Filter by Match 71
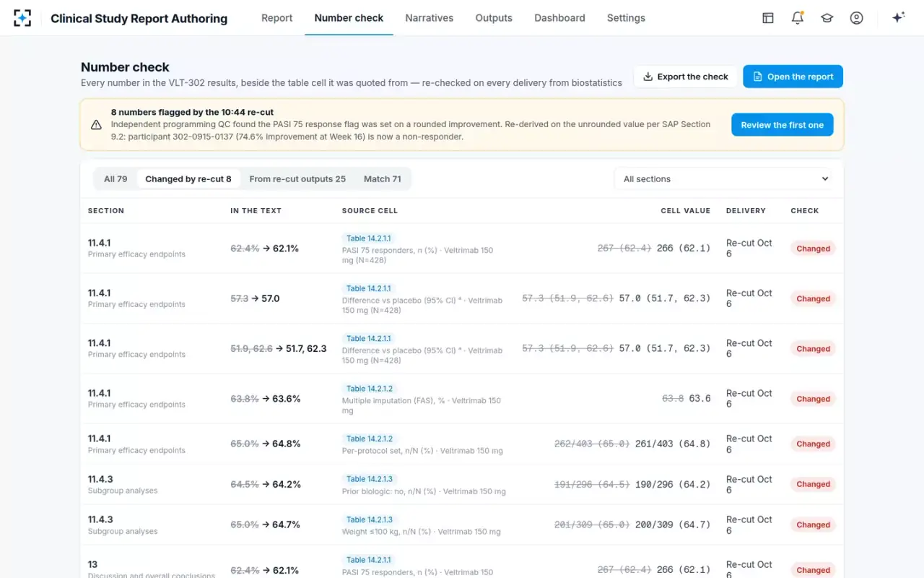924x578 pixels. point(383,179)
